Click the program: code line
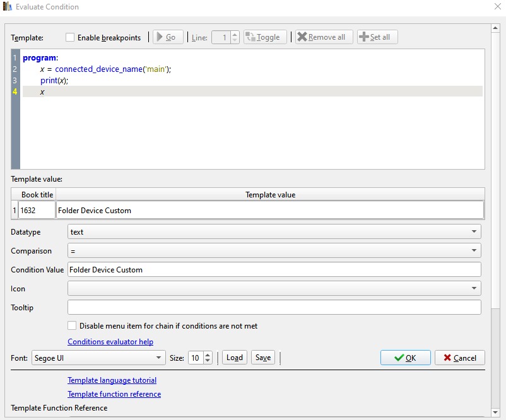Viewport: 506px width, 420px height. pyautogui.click(x=40, y=58)
